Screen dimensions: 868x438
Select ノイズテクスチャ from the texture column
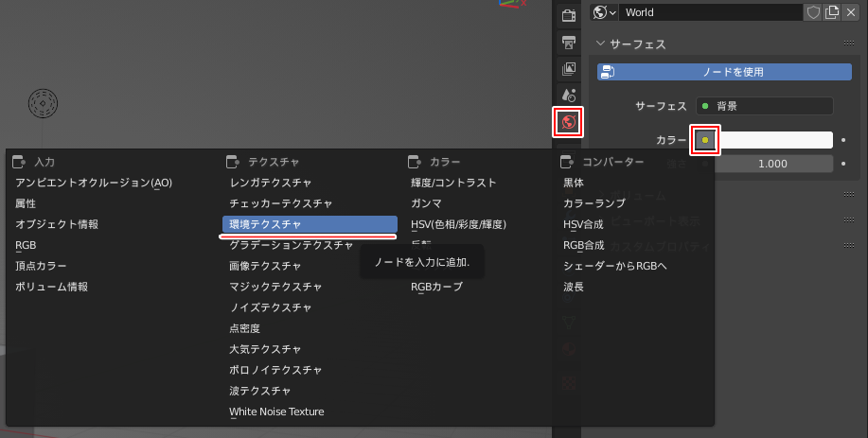[x=271, y=307]
